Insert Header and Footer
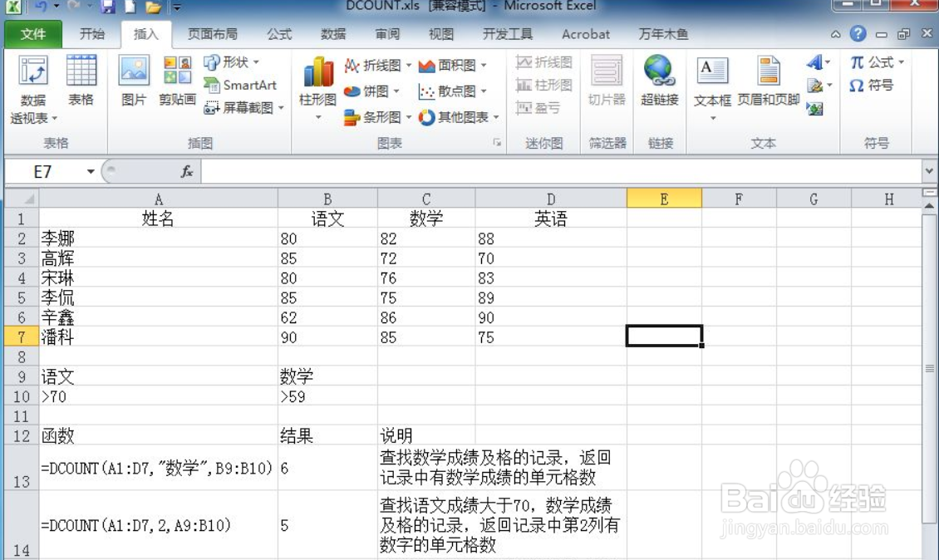939x560 pixels. point(767,83)
